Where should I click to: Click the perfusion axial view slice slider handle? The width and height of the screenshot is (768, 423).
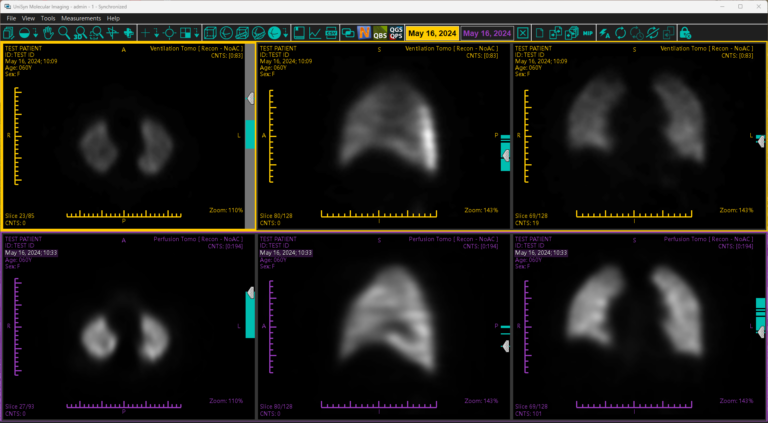click(250, 293)
